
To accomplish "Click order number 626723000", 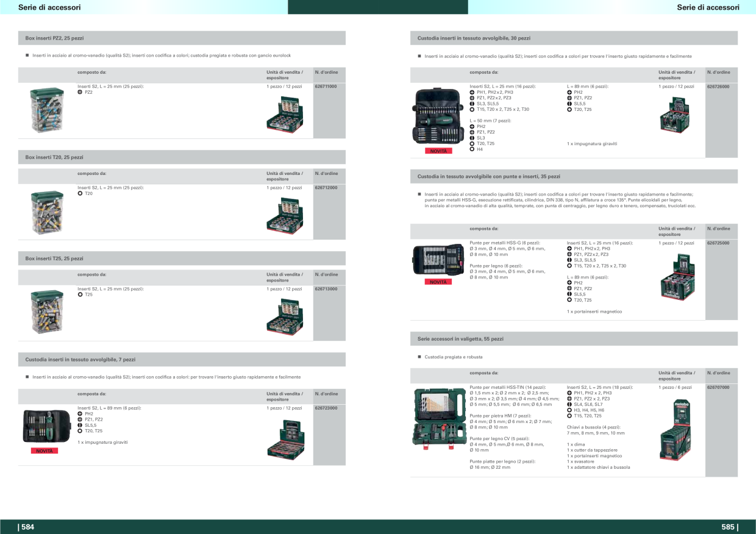I will coord(326,408).
